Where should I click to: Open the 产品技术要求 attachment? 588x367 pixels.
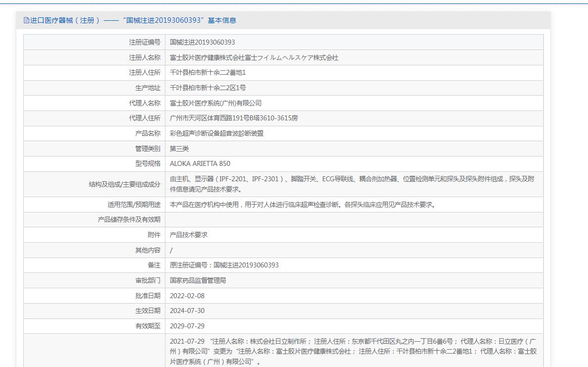pyautogui.click(x=189, y=235)
